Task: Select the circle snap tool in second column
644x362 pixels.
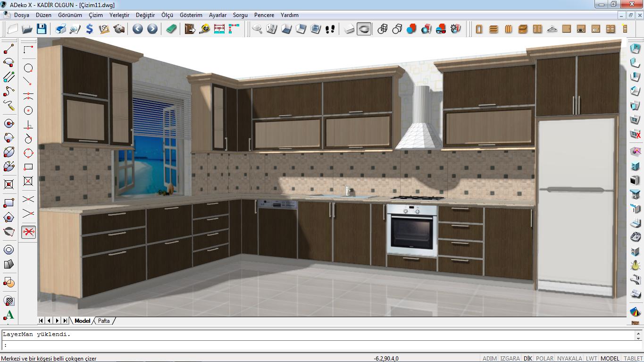Action: click(28, 68)
